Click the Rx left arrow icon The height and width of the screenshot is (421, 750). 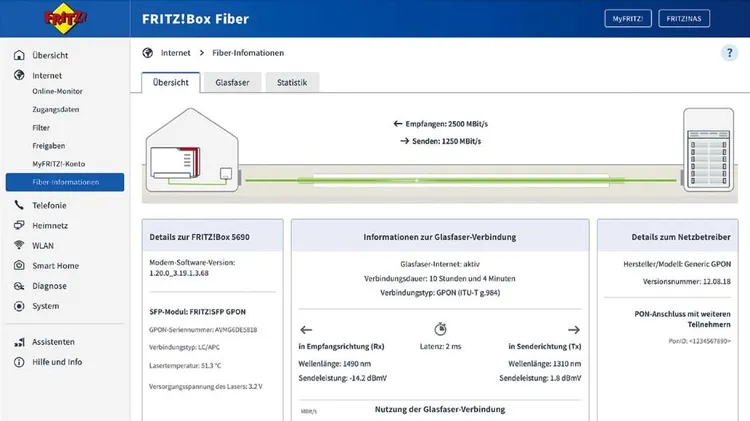tap(306, 330)
